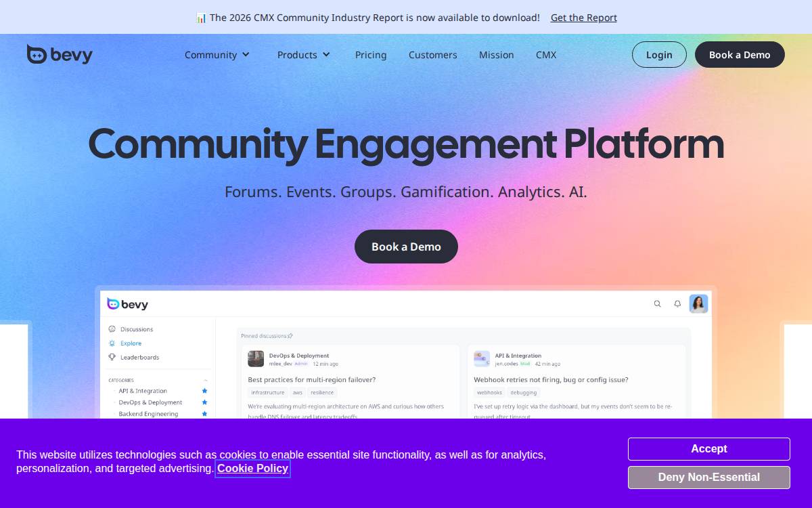Screen dimensions: 812x508
Task: Toggle the star next to API & Integration
Action: point(204,391)
